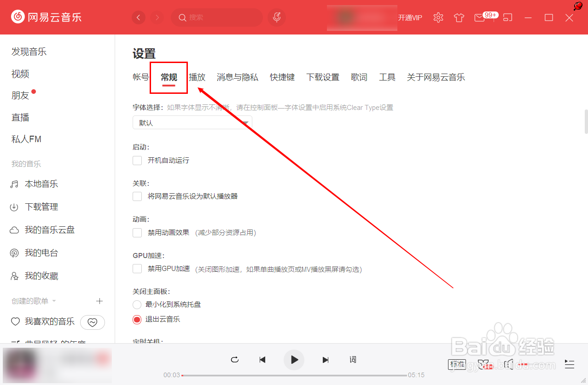Activate voice search microphone icon
The image size is (588, 385).
(277, 17)
